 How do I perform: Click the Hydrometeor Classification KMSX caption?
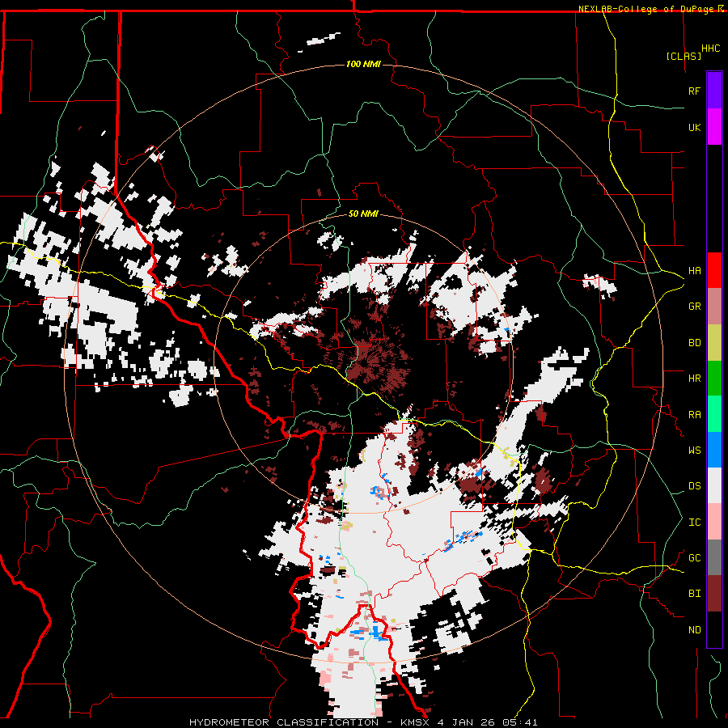pos(363,722)
